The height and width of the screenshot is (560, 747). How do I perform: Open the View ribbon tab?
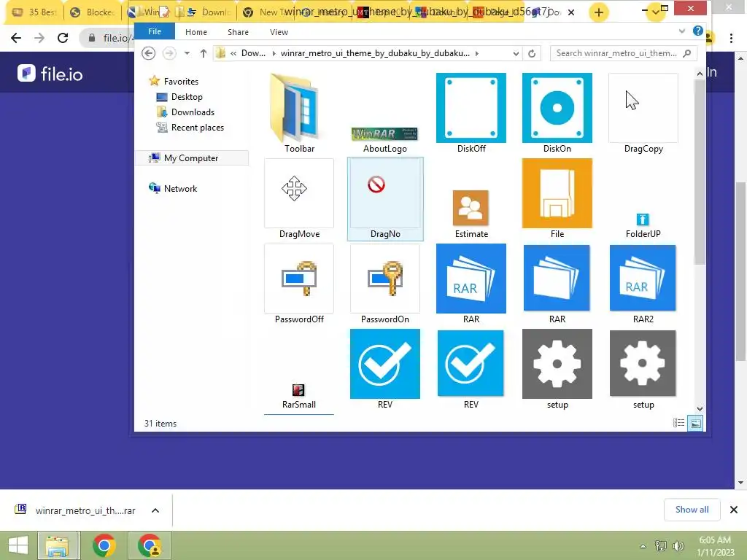279,32
